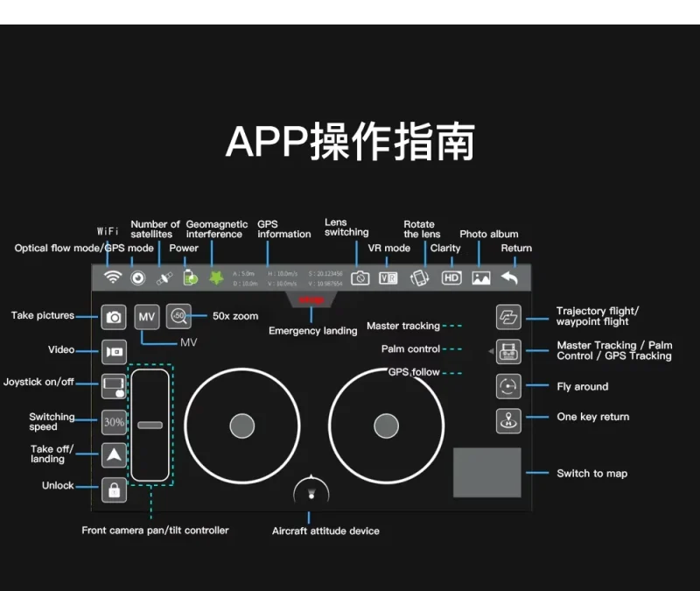
Task: Start Fly around mode icon
Action: tap(508, 386)
